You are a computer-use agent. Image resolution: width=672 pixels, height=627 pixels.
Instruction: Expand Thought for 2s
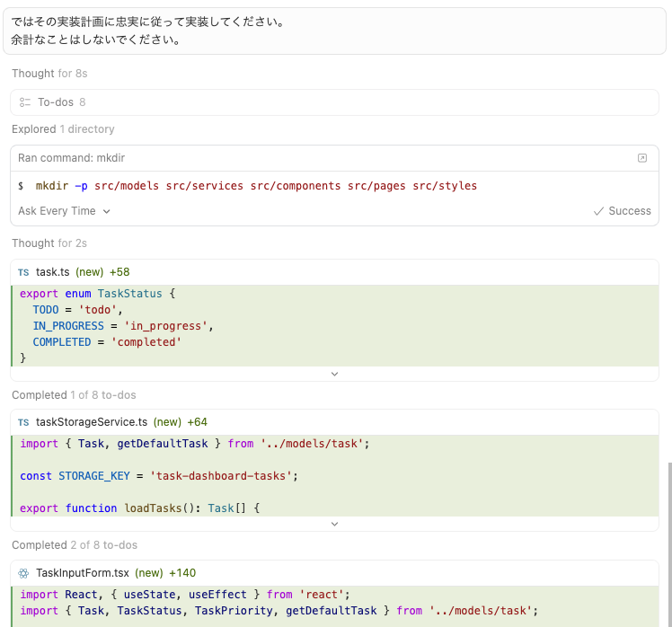[x=49, y=243]
